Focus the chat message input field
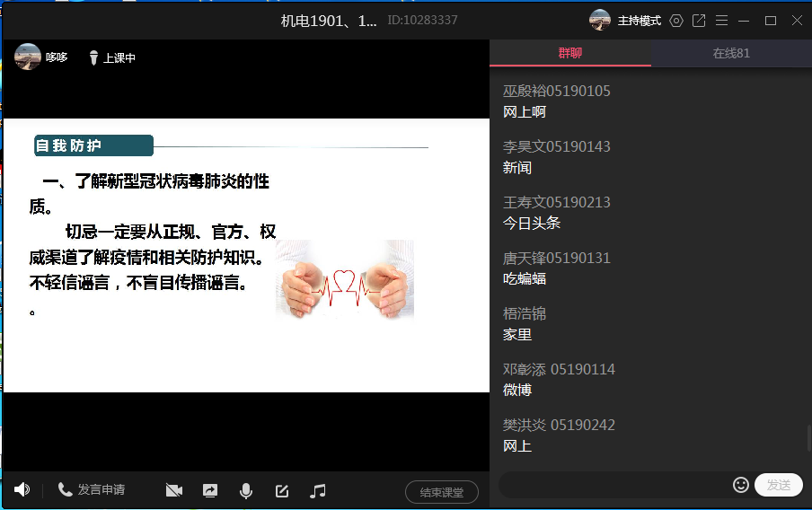This screenshot has height=510, width=812. (614, 485)
